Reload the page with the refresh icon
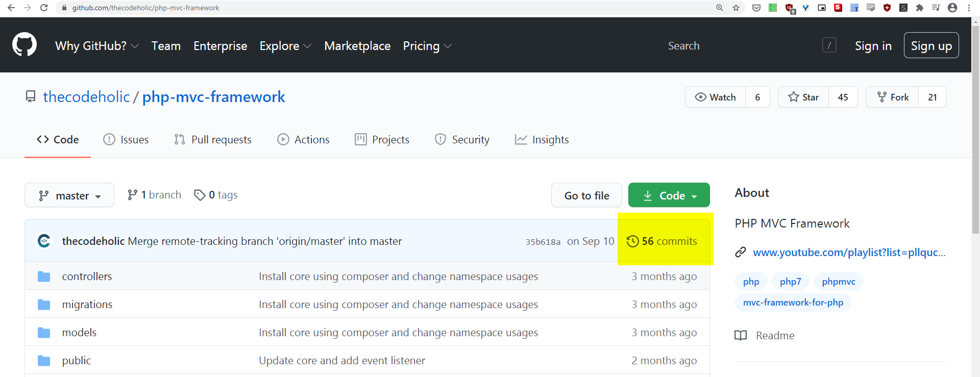The width and height of the screenshot is (980, 377). click(44, 8)
